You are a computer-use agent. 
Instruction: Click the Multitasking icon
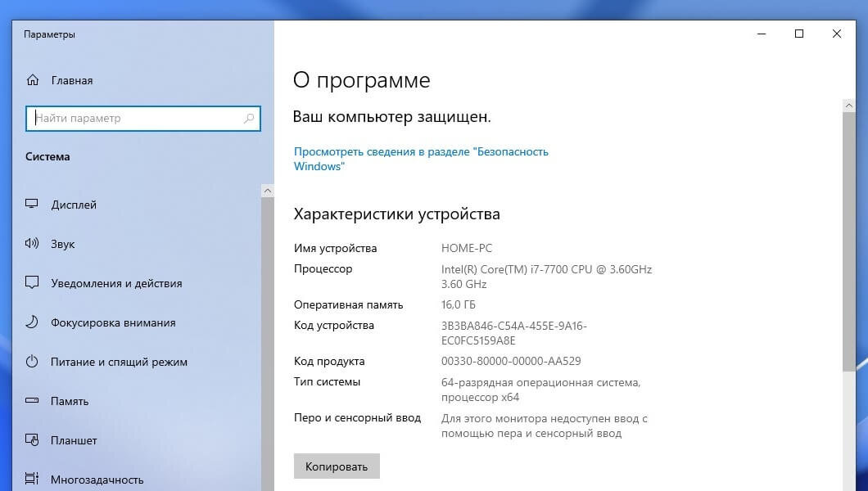click(32, 479)
